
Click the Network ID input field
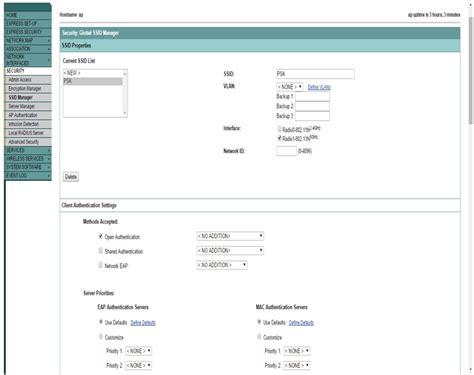pyautogui.click(x=286, y=151)
